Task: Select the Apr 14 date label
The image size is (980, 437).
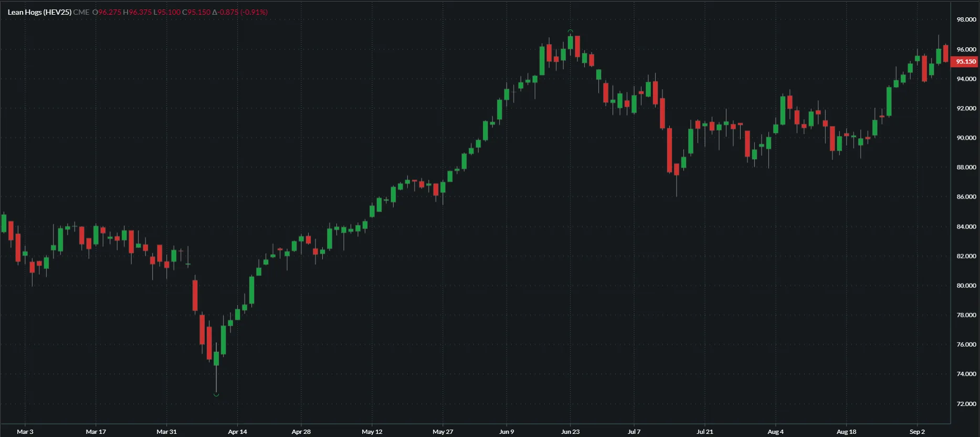Action: (237, 432)
